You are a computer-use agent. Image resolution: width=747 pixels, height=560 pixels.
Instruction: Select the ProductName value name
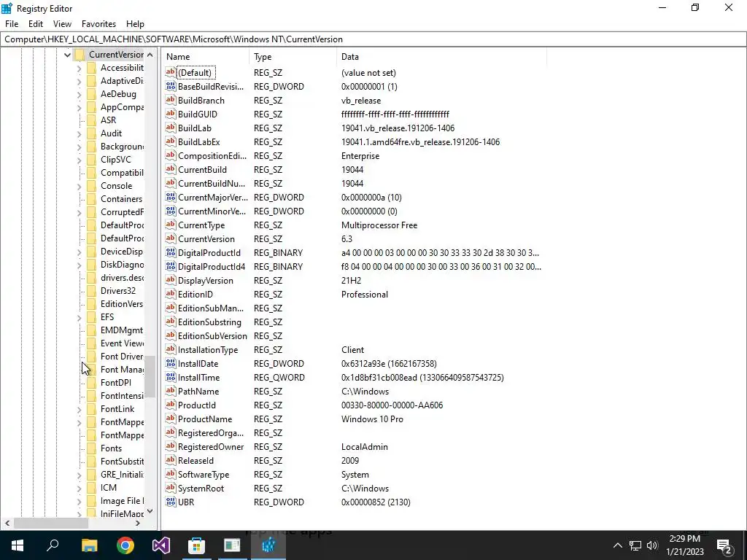point(205,419)
